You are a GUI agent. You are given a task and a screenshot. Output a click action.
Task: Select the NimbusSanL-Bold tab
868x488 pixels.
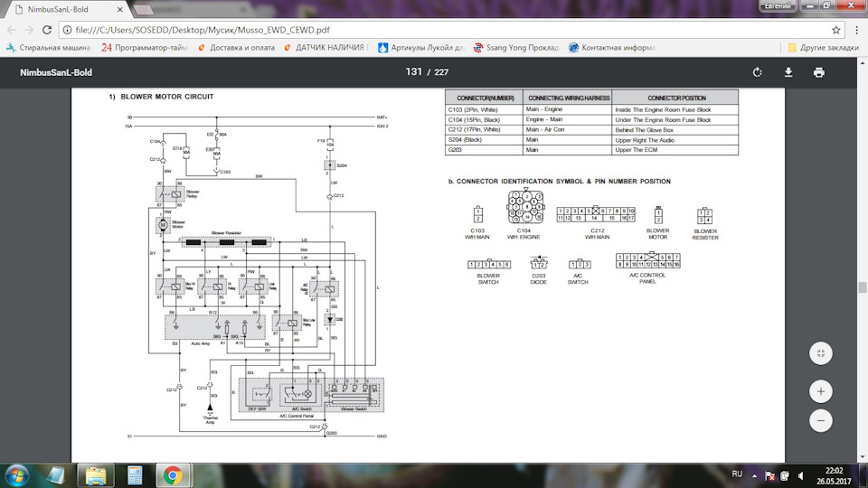[65, 9]
